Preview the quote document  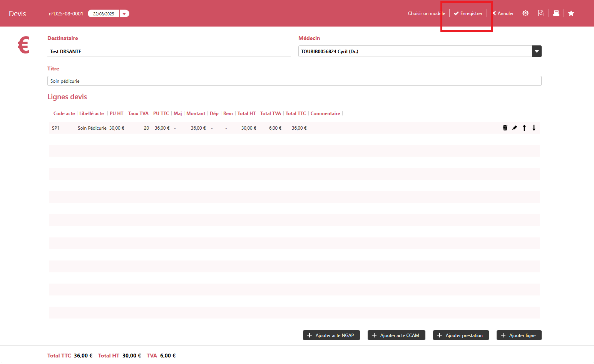(x=541, y=13)
